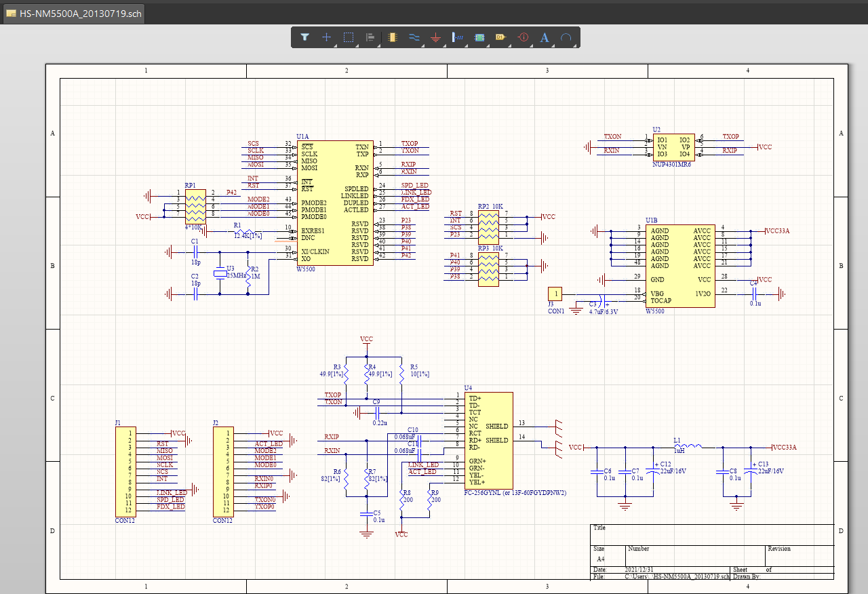
Task: Select the U1B designator text
Action: 651,220
